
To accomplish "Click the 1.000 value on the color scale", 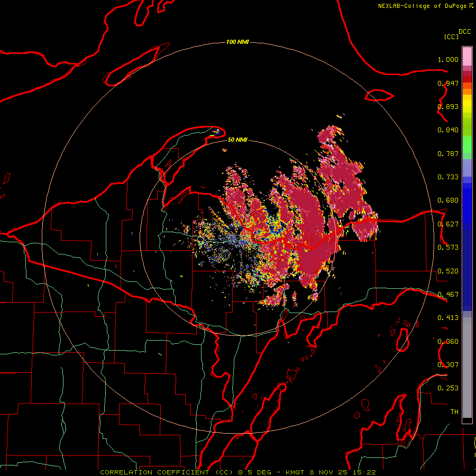I will [x=448, y=60].
